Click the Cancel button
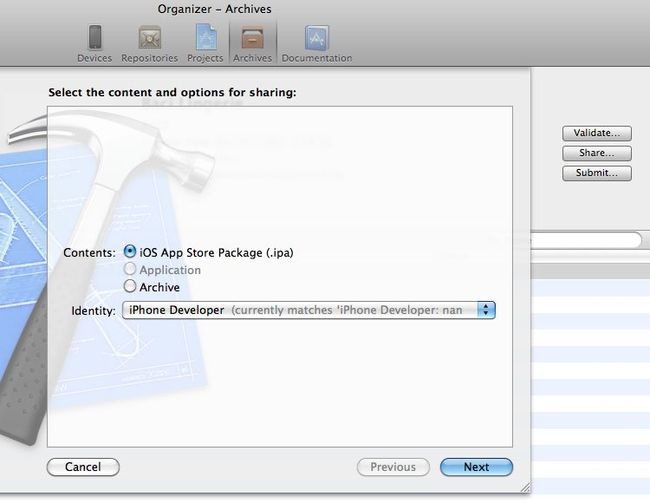Image resolution: width=650 pixels, height=503 pixels. (x=83, y=467)
